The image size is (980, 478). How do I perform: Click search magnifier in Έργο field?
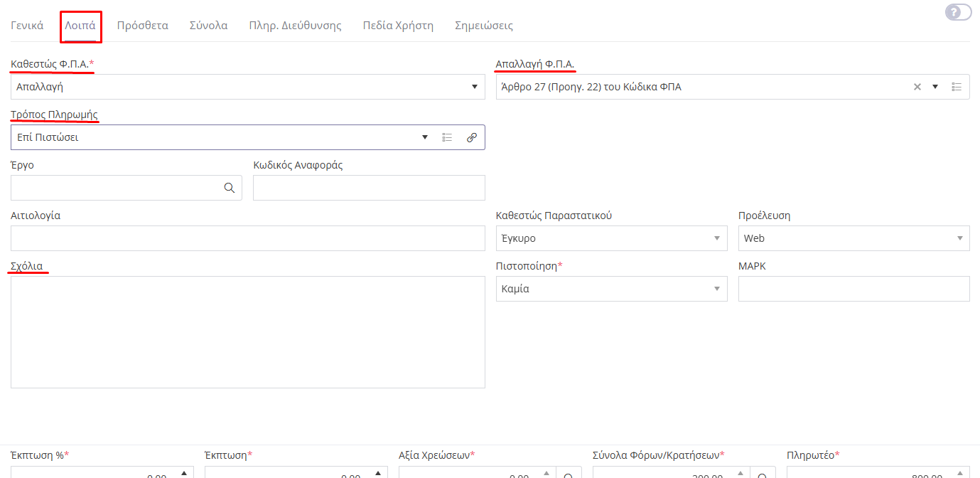coord(230,188)
